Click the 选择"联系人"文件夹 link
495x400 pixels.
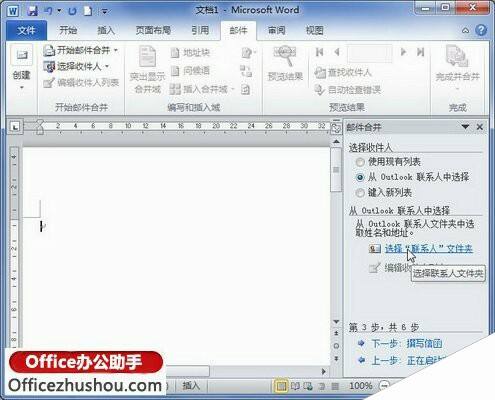(x=429, y=249)
